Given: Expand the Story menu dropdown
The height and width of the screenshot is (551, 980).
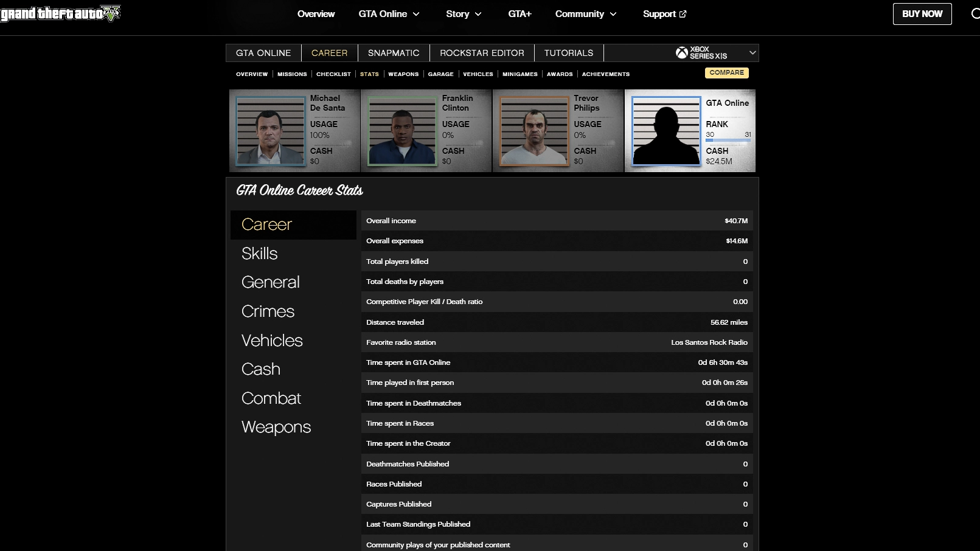Looking at the screenshot, I should coord(464,14).
